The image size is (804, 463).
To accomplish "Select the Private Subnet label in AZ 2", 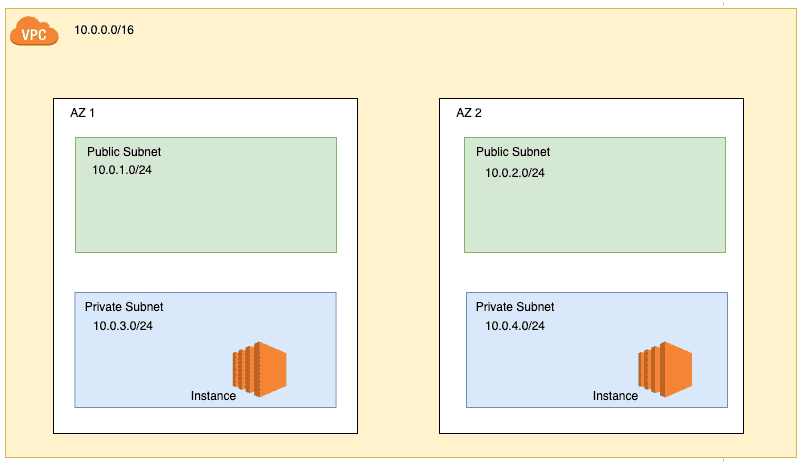I will 515,307.
